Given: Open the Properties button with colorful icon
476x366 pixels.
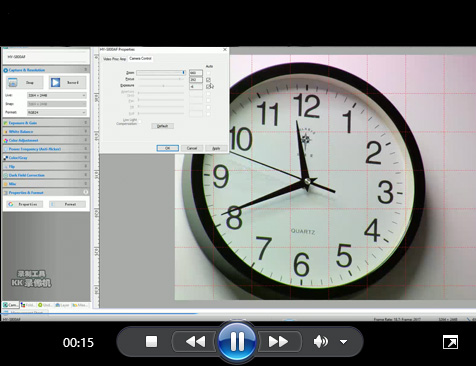Looking at the screenshot, I should [x=25, y=204].
